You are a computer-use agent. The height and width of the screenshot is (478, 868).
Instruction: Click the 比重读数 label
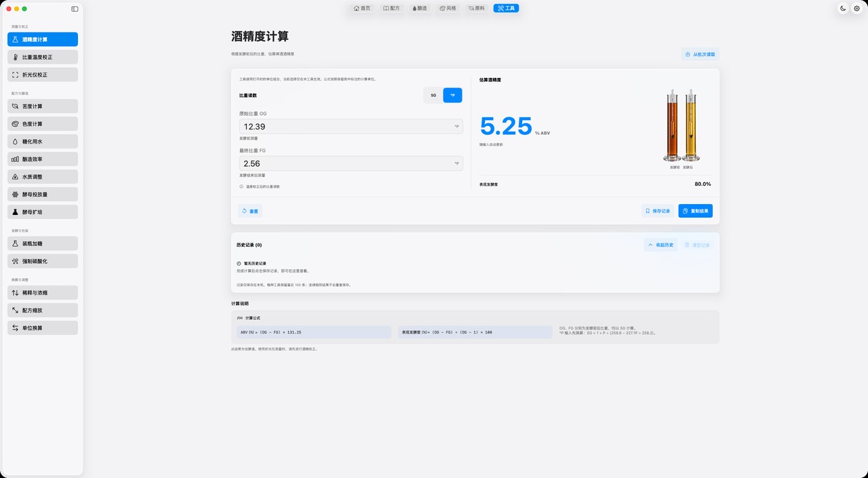pos(248,96)
